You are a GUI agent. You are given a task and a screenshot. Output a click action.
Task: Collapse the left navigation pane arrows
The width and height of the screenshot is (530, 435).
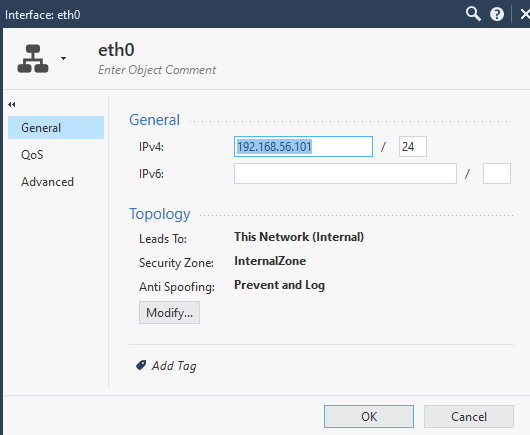(11, 104)
